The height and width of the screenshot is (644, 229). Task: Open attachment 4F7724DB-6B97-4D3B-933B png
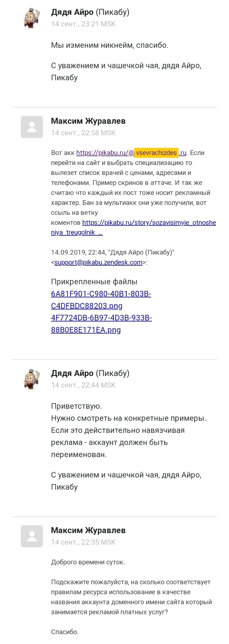(101, 324)
